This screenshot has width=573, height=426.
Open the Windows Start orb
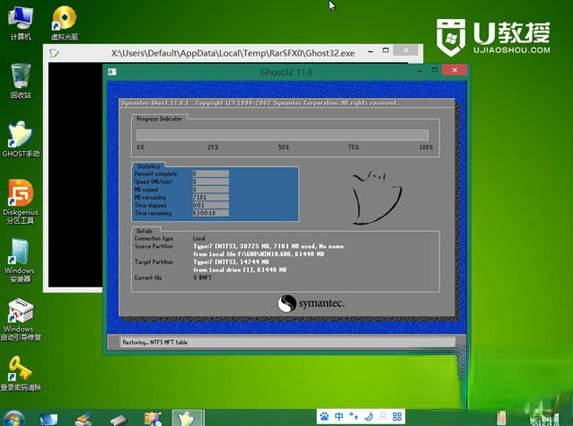[13, 418]
